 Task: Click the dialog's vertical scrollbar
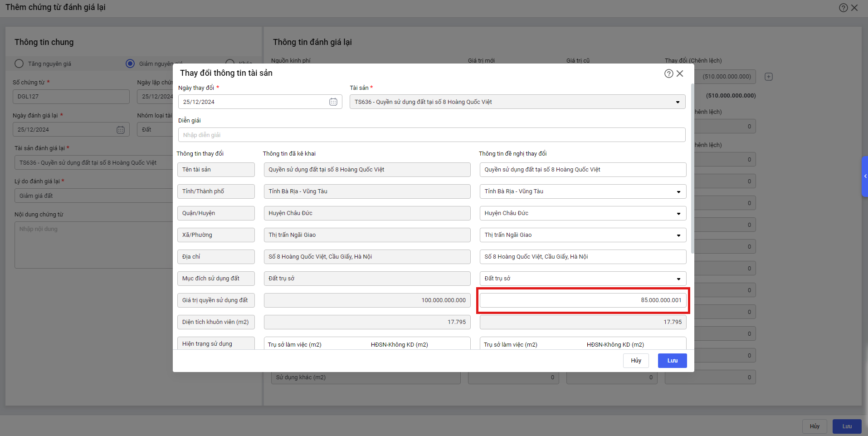click(692, 168)
